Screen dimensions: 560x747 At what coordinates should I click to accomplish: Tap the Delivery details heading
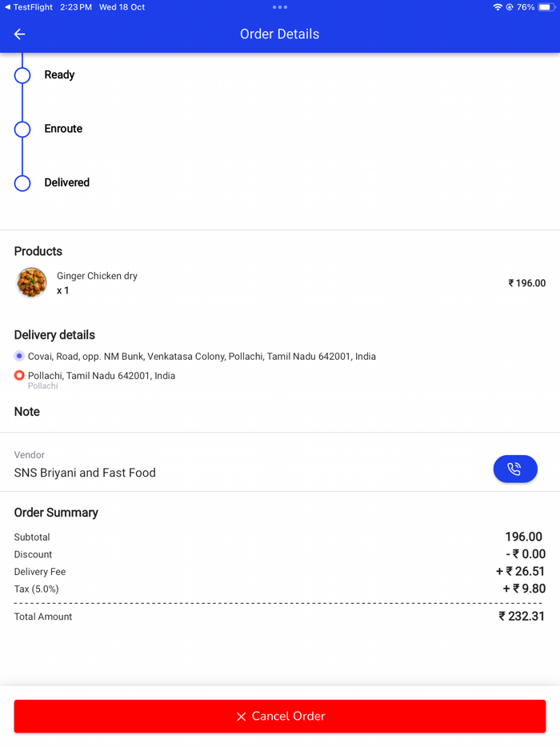coord(54,334)
